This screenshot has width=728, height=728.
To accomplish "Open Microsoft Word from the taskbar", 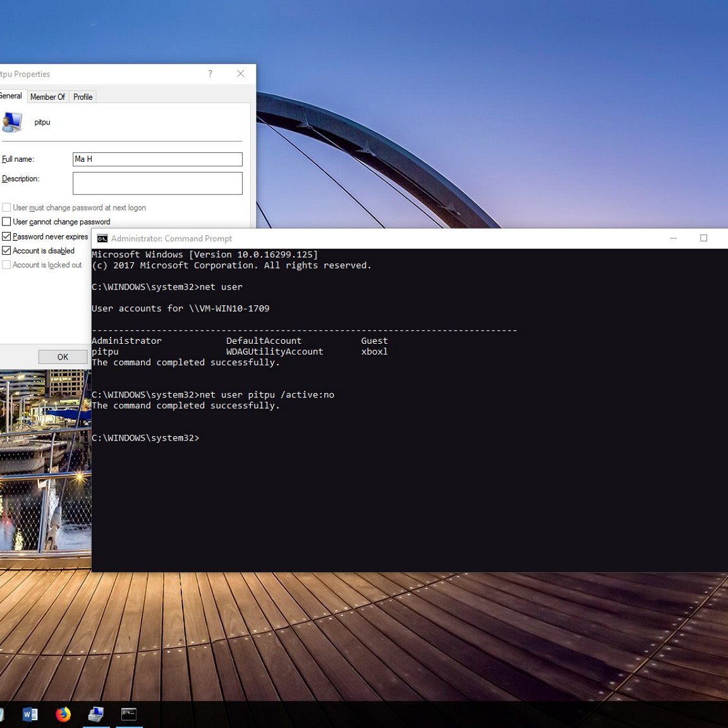I will click(x=30, y=714).
